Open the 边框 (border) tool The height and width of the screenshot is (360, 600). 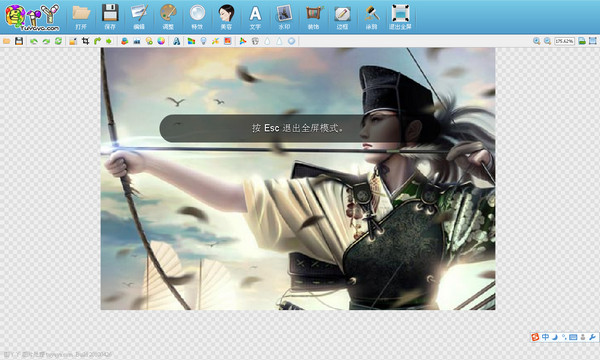tap(342, 17)
